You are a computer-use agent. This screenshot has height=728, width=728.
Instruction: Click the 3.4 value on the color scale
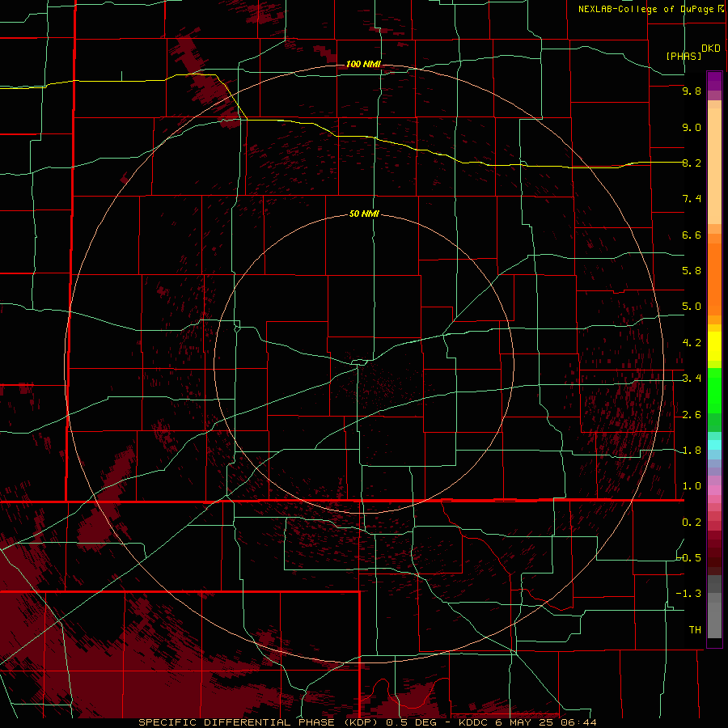(x=692, y=379)
